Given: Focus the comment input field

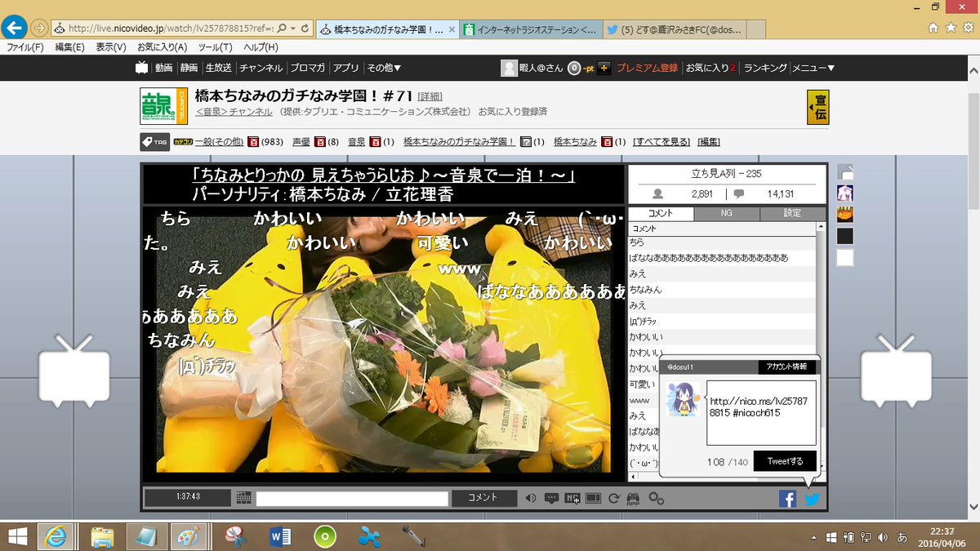Looking at the screenshot, I should click(352, 498).
